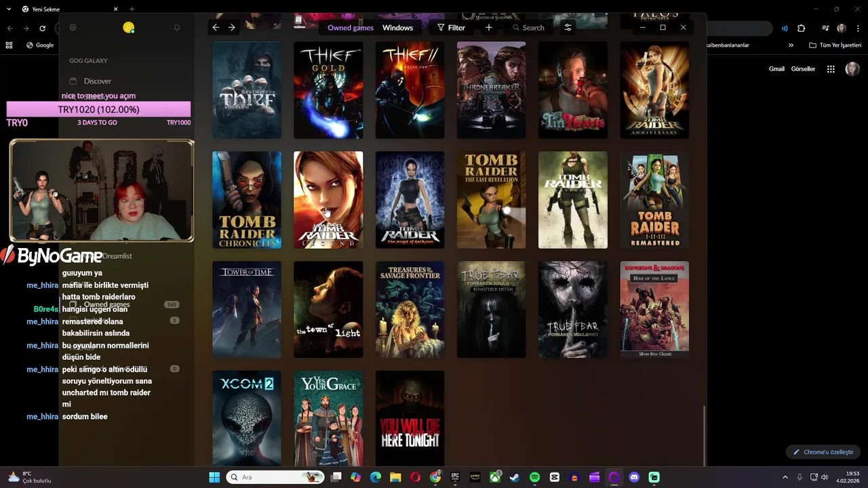This screenshot has height=488, width=868.
Task: Open Tower of Time cover
Action: (247, 310)
